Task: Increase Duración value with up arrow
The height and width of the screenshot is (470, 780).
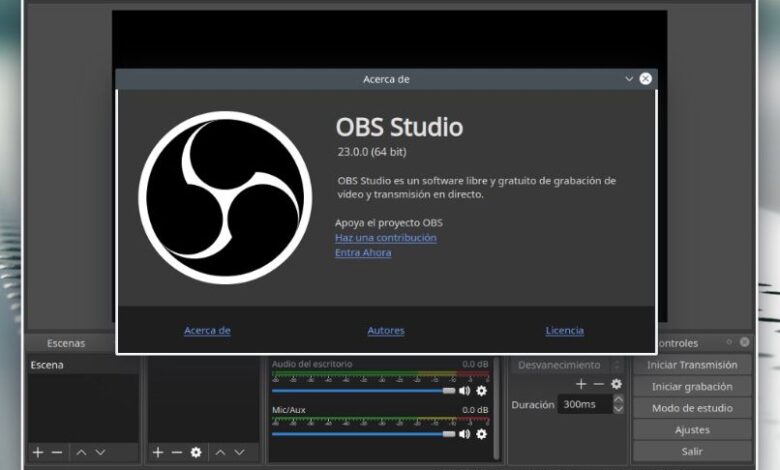Action: (618, 399)
